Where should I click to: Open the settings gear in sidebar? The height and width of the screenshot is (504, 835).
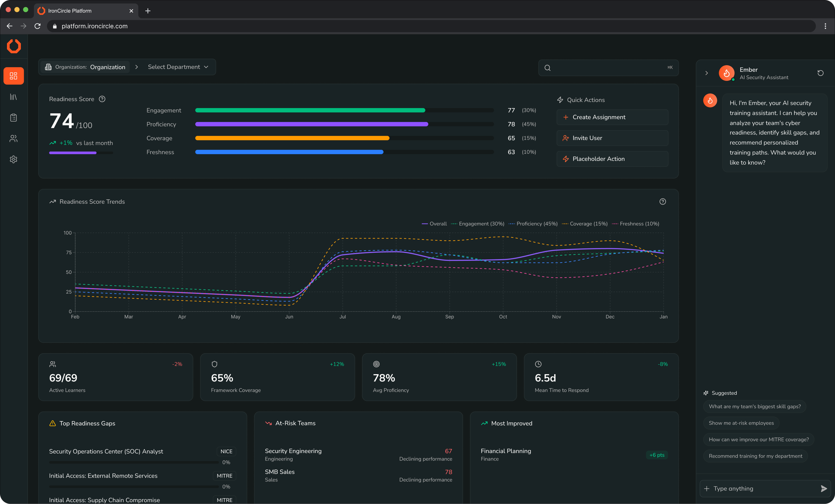[x=14, y=159]
